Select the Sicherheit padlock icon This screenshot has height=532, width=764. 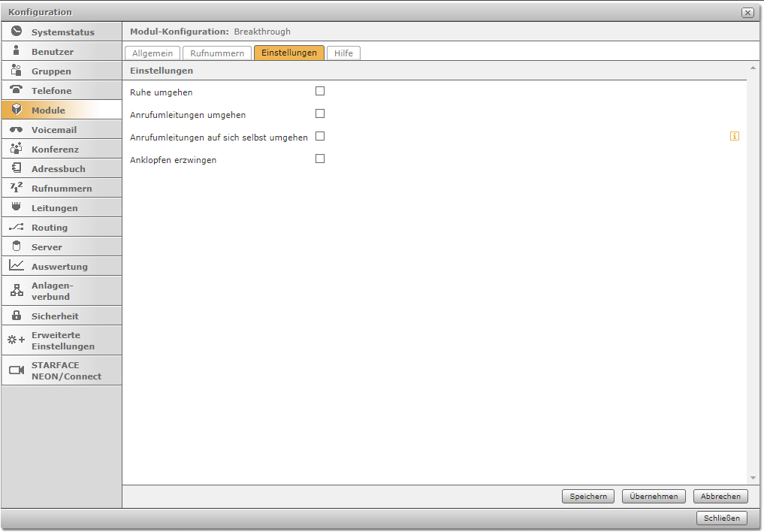[x=17, y=316]
